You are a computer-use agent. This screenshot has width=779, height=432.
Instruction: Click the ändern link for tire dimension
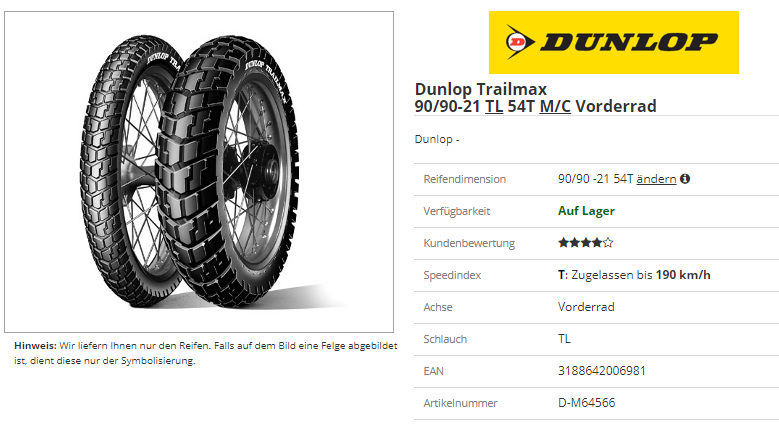(656, 179)
